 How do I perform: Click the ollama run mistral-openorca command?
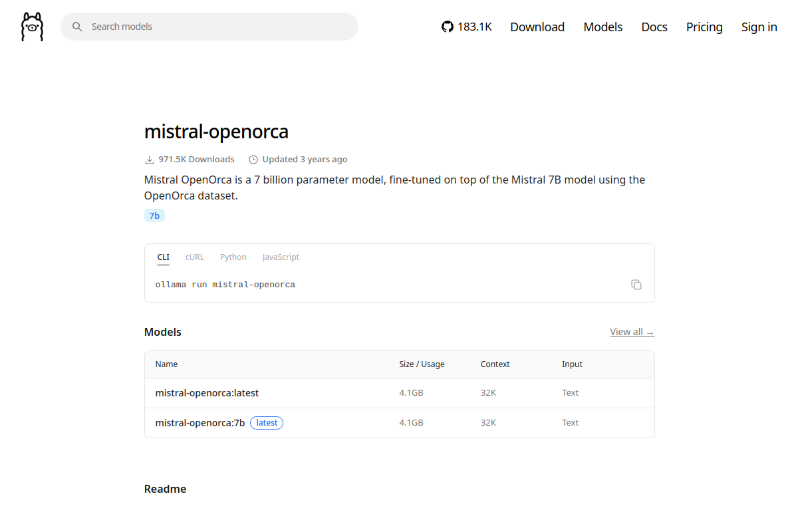pyautogui.click(x=225, y=285)
